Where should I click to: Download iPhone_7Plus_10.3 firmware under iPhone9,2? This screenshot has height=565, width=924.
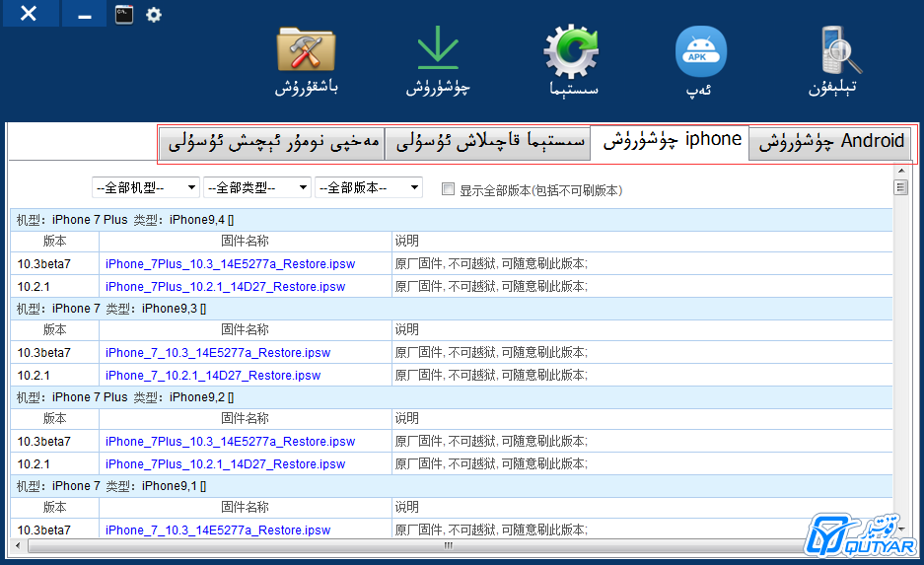pyautogui.click(x=231, y=442)
